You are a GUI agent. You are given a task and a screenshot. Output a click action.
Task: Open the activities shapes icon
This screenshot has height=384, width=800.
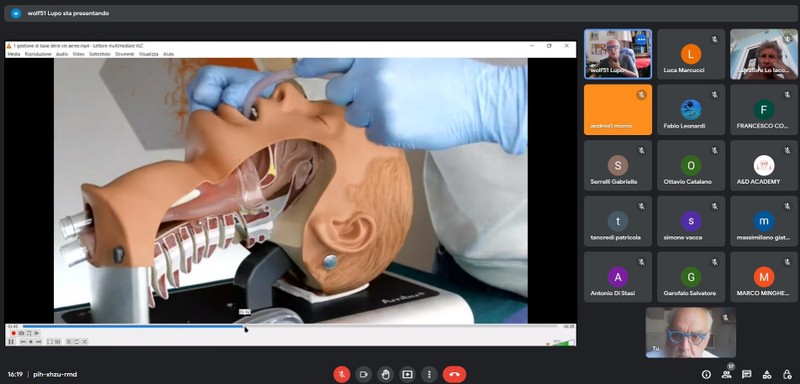click(x=767, y=374)
